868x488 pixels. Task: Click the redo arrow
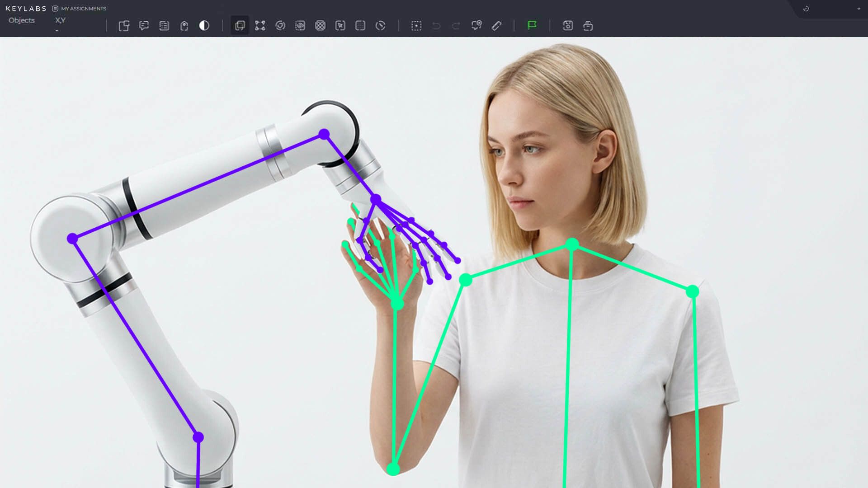pos(456,26)
